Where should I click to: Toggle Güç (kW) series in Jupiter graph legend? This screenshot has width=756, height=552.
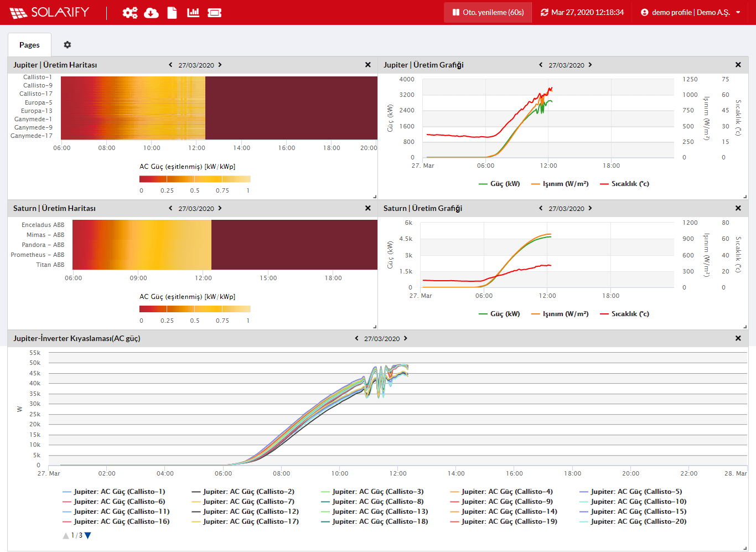point(499,184)
